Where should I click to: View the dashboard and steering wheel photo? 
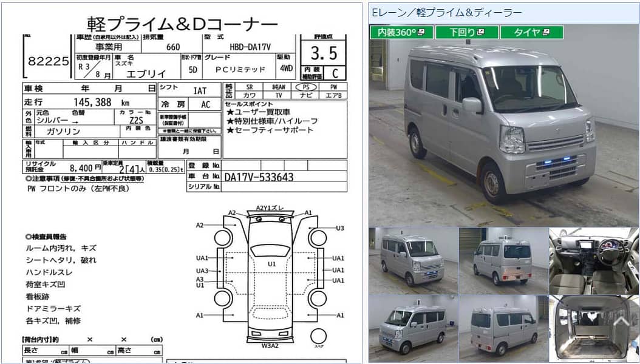point(595,258)
